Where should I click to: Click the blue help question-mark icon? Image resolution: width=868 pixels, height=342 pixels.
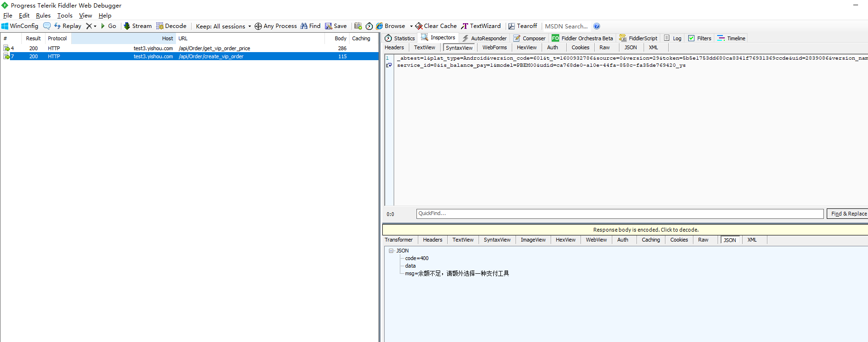pos(597,26)
